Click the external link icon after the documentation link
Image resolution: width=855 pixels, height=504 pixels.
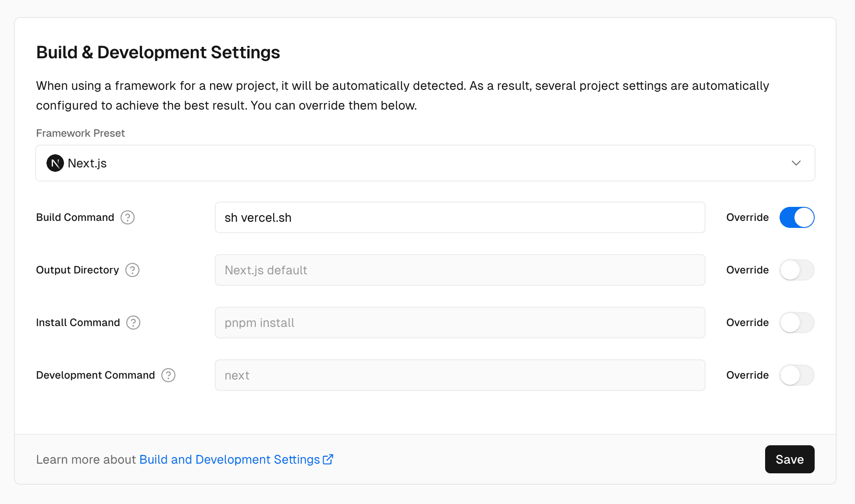(328, 459)
